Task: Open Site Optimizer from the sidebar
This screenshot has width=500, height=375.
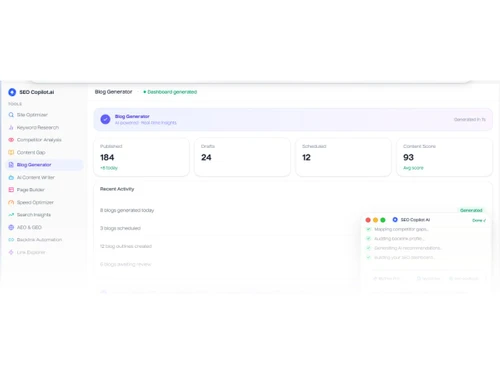Action: click(45, 115)
